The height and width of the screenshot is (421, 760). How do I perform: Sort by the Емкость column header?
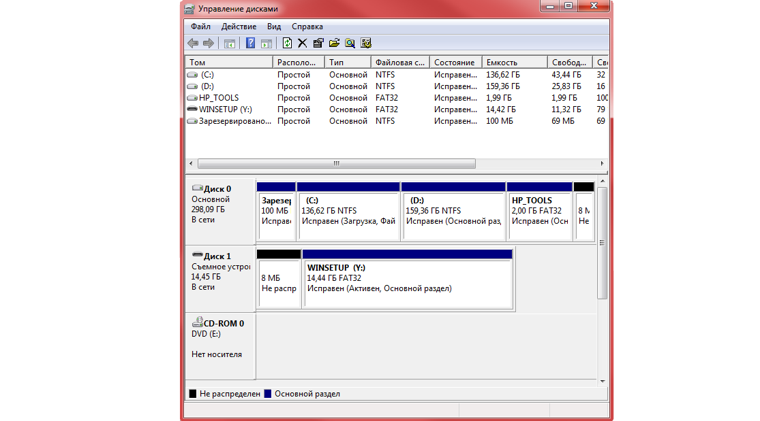tap(515, 62)
